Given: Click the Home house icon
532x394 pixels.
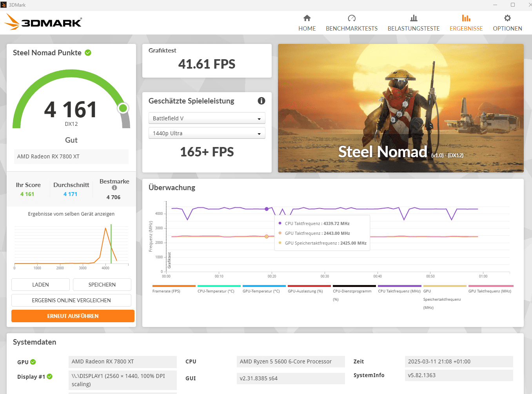Looking at the screenshot, I should [x=307, y=18].
